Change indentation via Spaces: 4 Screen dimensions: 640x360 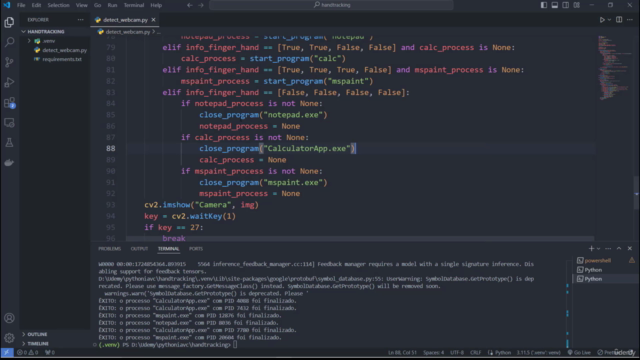click(x=433, y=352)
